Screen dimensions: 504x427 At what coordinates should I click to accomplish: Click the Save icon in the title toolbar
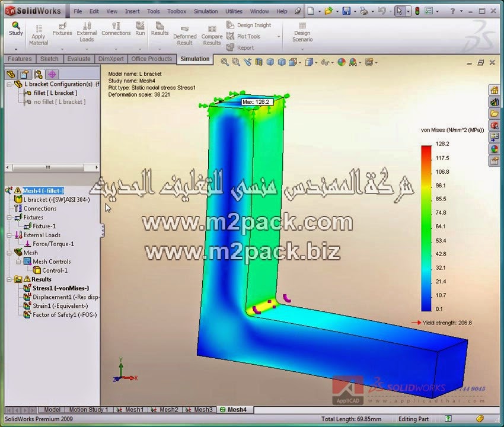[x=346, y=11]
